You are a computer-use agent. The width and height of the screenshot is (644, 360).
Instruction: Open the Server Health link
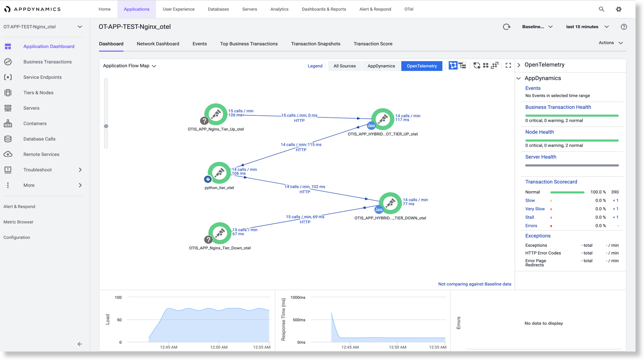[x=541, y=157]
